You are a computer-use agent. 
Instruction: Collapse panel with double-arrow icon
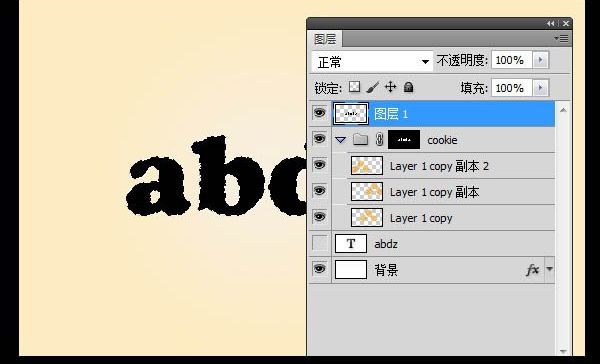[x=551, y=24]
